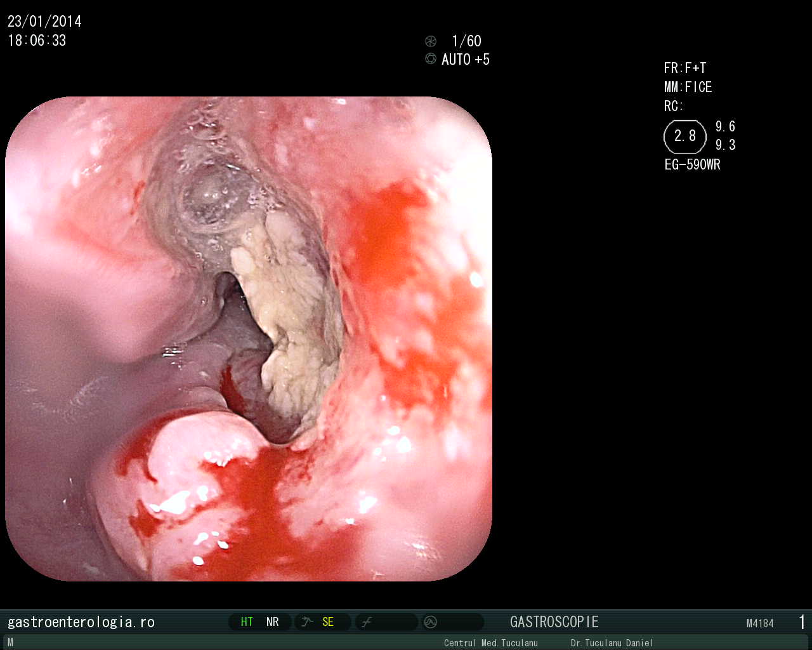Click the gastroenterologia.ro link at the bottom
812x650 pixels.
click(x=81, y=622)
